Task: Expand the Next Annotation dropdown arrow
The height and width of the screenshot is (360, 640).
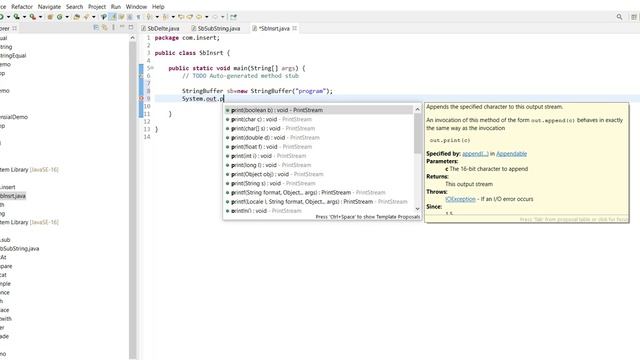Action: [x=157, y=17]
